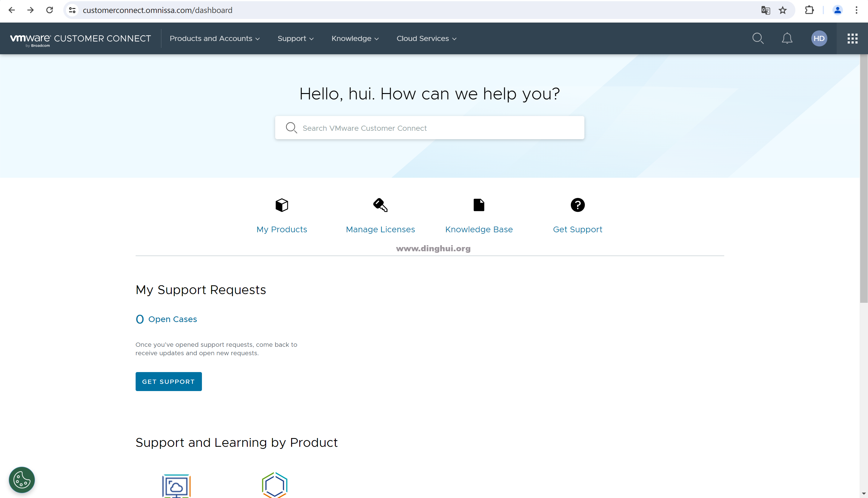Open the apps grid launcher
Image resolution: width=868 pixels, height=498 pixels.
click(852, 38)
